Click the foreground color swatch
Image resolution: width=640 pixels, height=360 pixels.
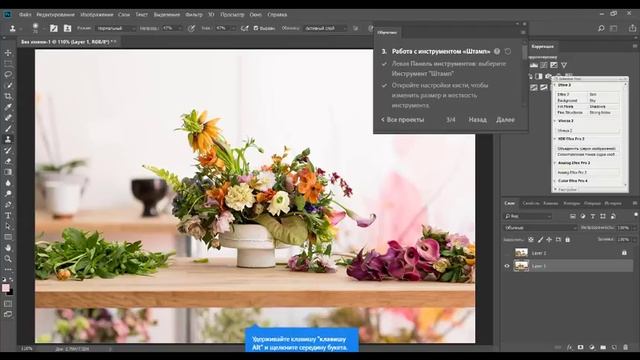tap(6, 288)
